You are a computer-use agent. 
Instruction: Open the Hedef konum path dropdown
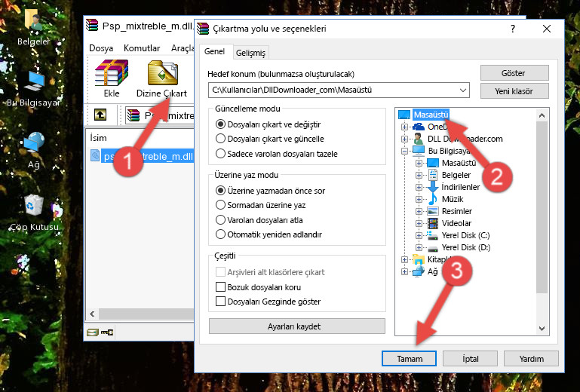pyautogui.click(x=463, y=90)
